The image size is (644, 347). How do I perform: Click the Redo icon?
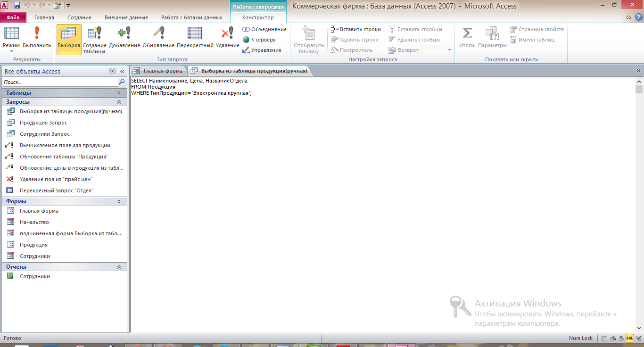point(43,5)
